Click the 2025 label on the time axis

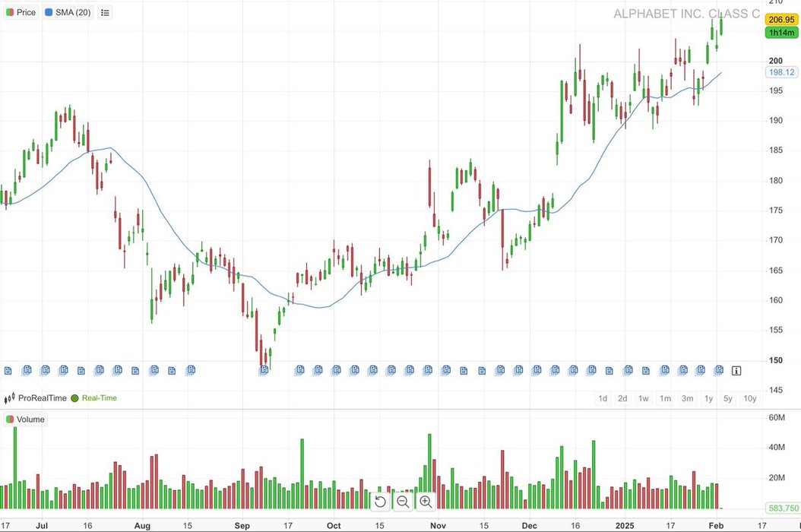point(625,525)
